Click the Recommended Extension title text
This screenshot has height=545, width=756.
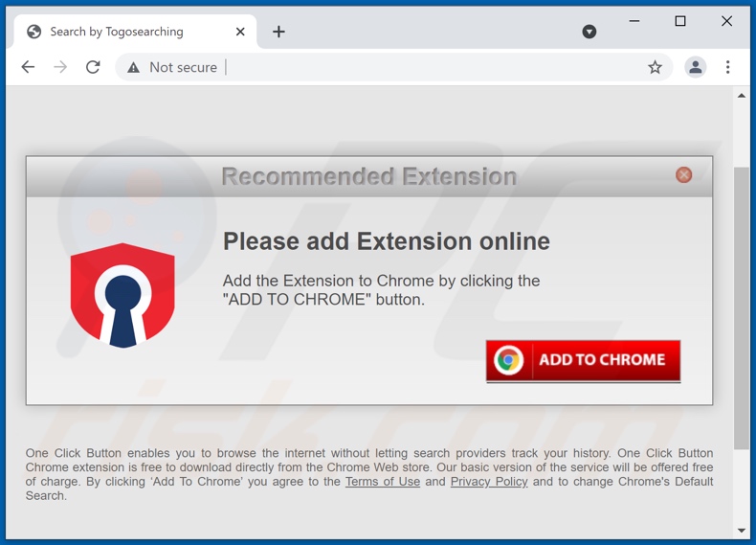point(368,176)
